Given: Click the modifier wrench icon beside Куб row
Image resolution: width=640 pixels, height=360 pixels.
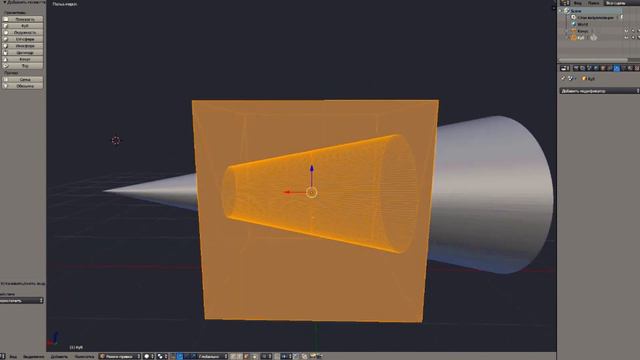Looking at the screenshot, I should pyautogui.click(x=593, y=38).
